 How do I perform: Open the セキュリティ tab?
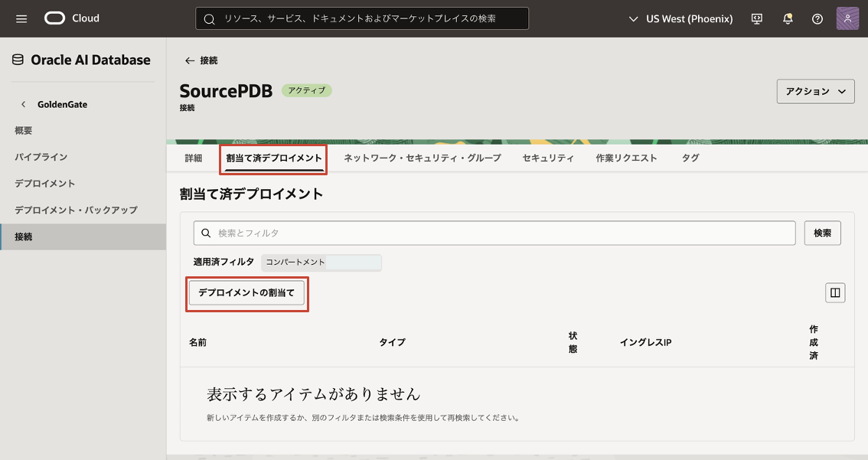pyautogui.click(x=548, y=158)
